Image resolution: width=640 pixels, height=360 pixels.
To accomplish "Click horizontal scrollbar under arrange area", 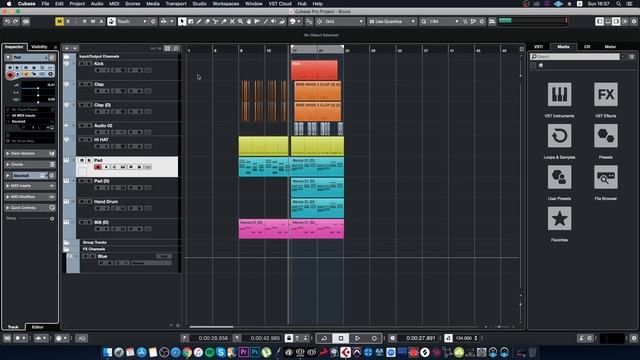I will (211, 327).
